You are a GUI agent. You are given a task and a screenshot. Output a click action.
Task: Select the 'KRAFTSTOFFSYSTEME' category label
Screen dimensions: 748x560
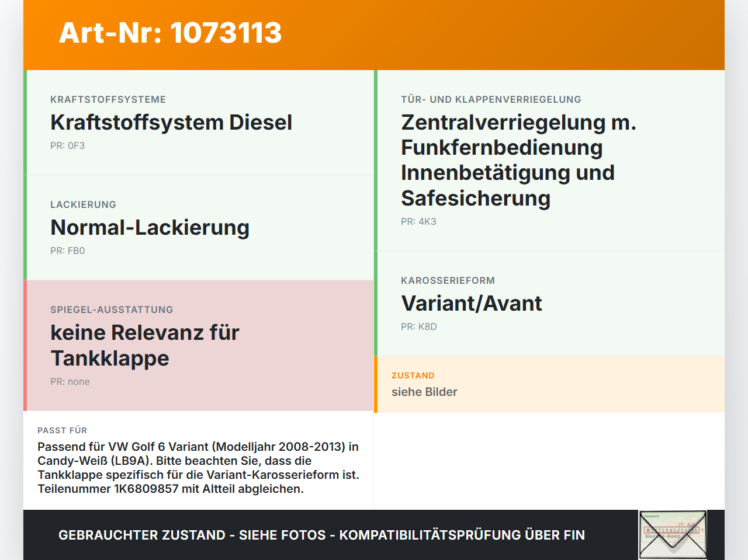[108, 99]
